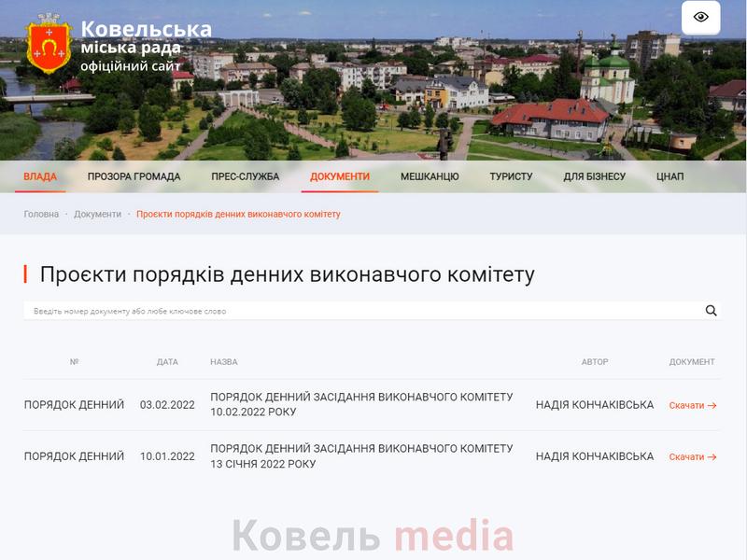The image size is (747, 560).
Task: Click ПОРЯДОК ДЕННИЙ number cell of 03.02.2022 row
Action: pyautogui.click(x=74, y=405)
